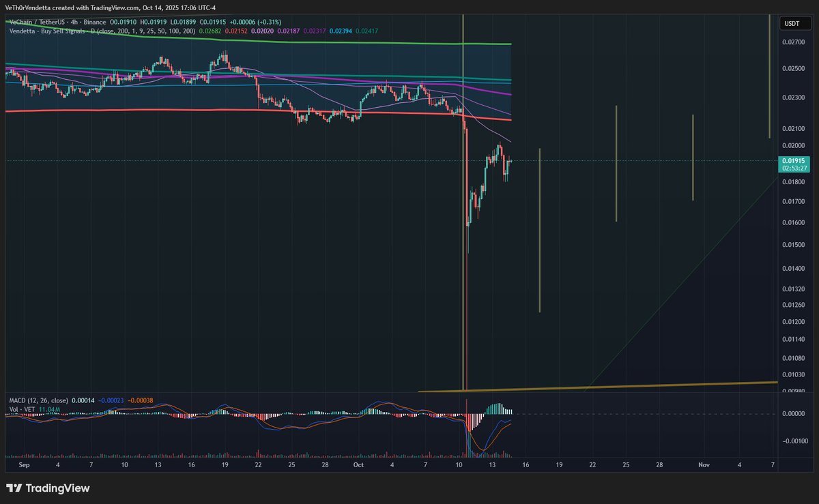
Task: Click the Nov label on time axis
Action: click(x=704, y=464)
